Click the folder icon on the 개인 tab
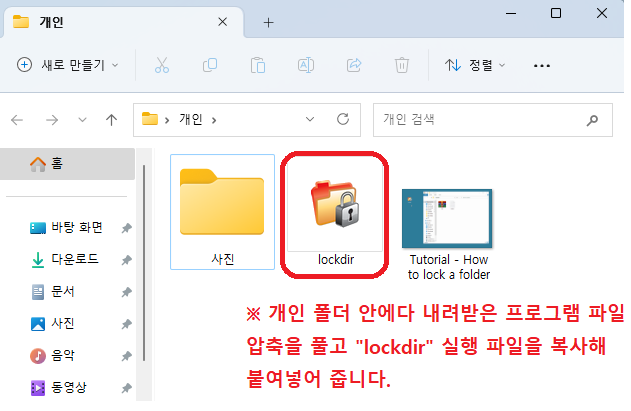 [21, 22]
